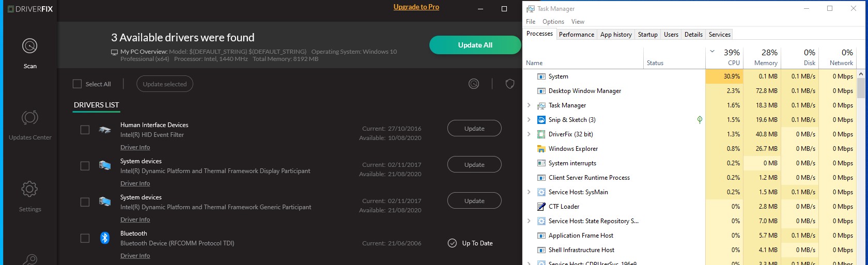Click the Bluetooth device icon
Viewport: 868px width, 265px height.
105,238
